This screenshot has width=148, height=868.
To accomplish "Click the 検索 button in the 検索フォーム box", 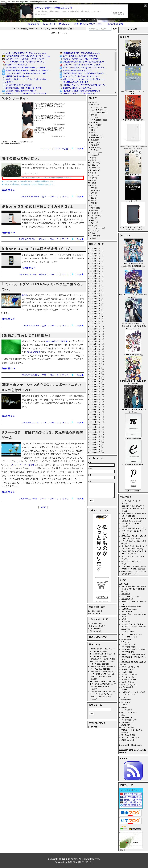I will click(x=91, y=713).
